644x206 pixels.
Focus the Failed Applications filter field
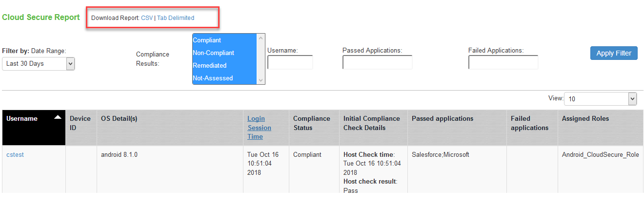point(503,62)
